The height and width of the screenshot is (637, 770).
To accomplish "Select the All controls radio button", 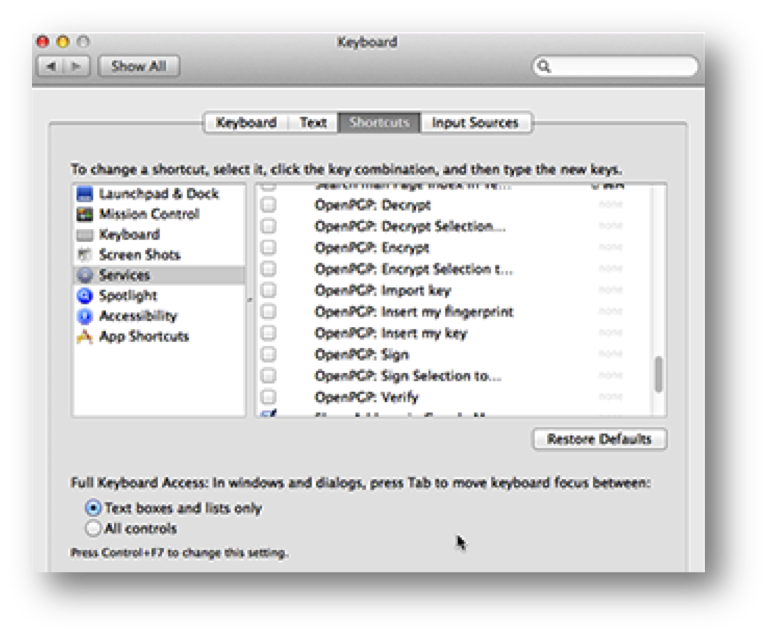I will [93, 528].
